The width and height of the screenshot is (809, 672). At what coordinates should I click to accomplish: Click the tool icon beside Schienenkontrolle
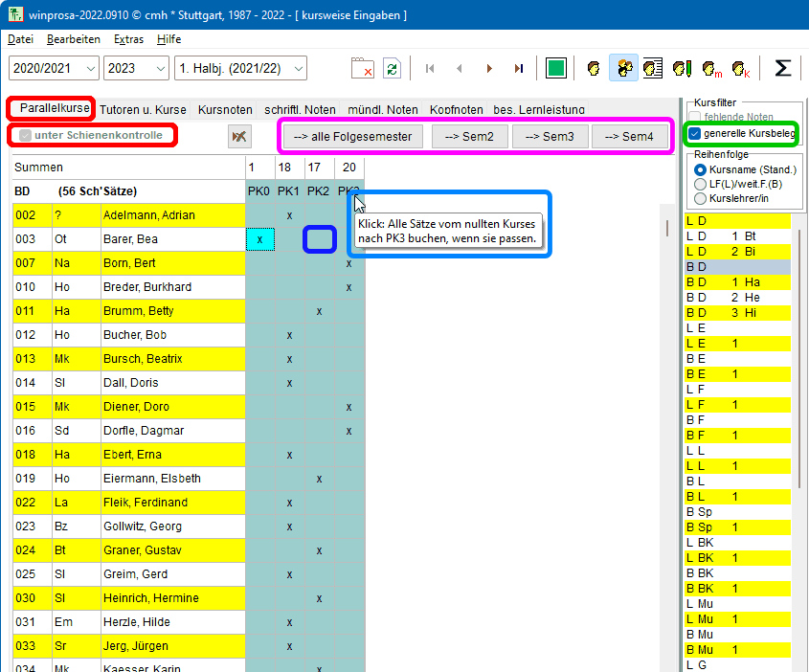tap(239, 136)
